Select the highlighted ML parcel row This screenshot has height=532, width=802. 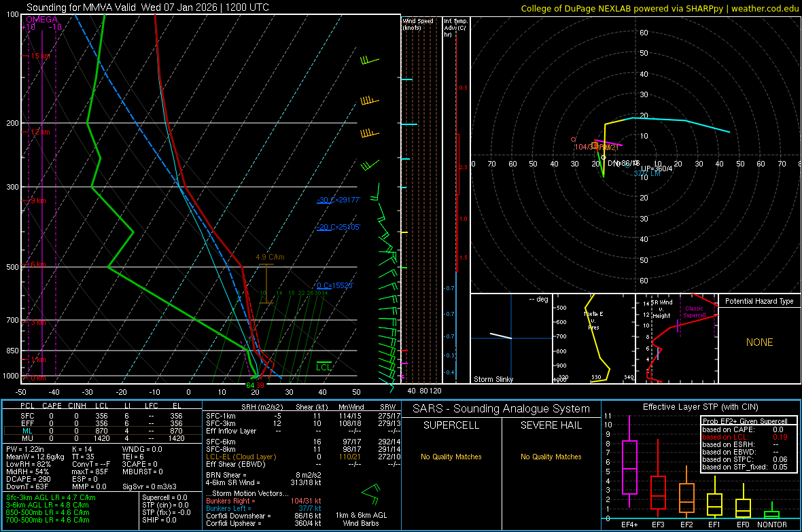(x=102, y=431)
